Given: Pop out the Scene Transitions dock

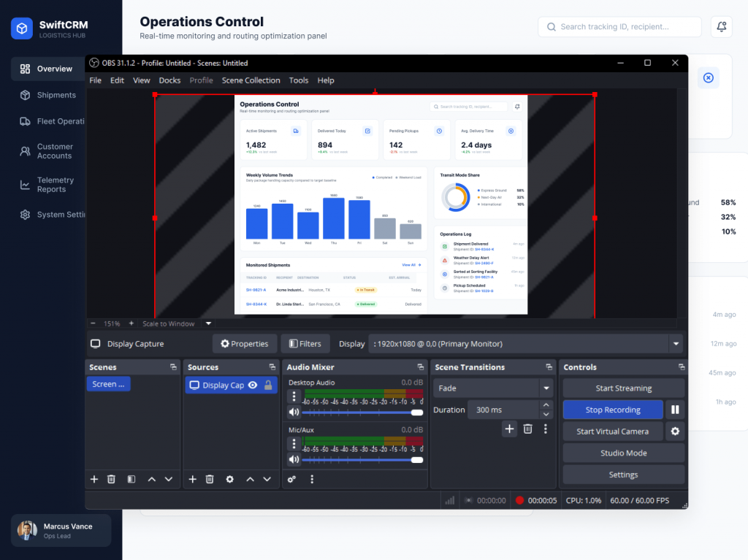Looking at the screenshot, I should point(549,367).
